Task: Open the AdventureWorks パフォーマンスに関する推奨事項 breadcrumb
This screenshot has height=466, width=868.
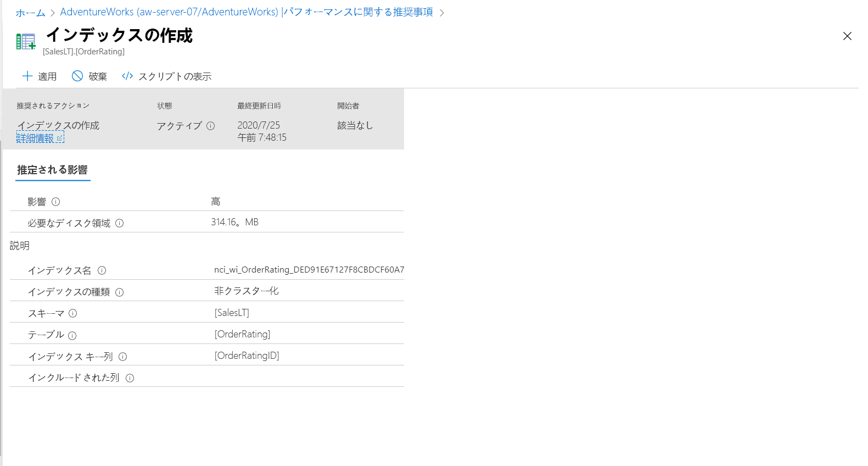Action: pyautogui.click(x=247, y=12)
